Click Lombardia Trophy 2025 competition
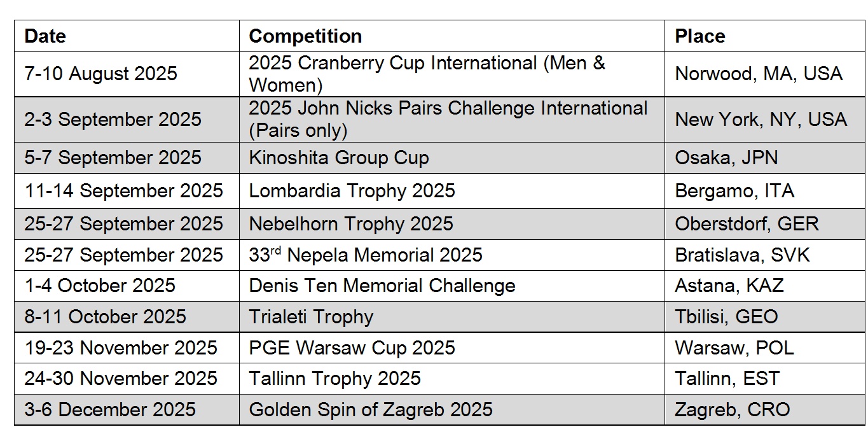 pyautogui.click(x=352, y=191)
